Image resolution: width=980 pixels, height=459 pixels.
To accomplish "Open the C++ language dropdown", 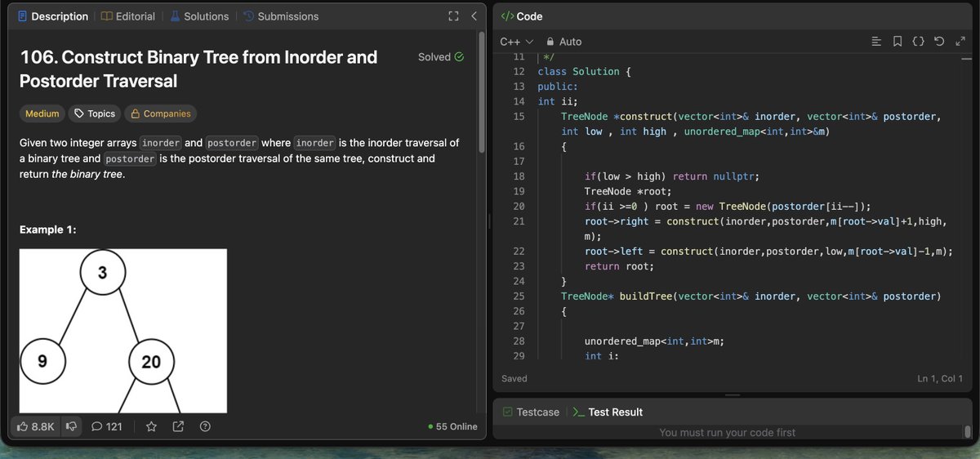I will click(516, 41).
